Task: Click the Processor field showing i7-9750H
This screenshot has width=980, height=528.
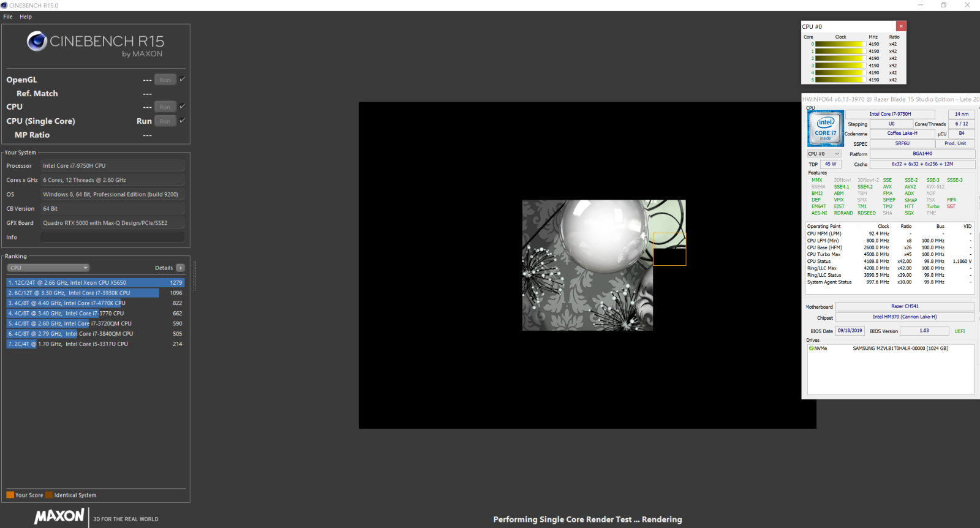Action: pos(113,165)
